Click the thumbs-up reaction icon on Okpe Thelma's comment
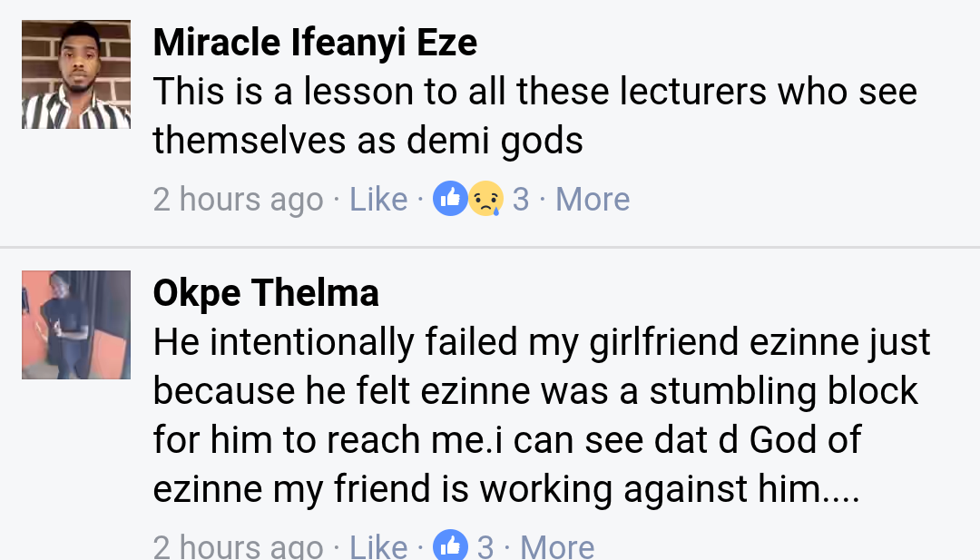Screen dimensions: 980x560 450,546
